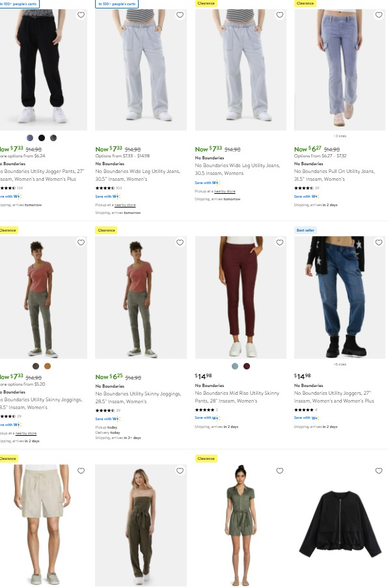
Task: Favorite the beige cargo shorts with heart icon
Action: tap(81, 471)
